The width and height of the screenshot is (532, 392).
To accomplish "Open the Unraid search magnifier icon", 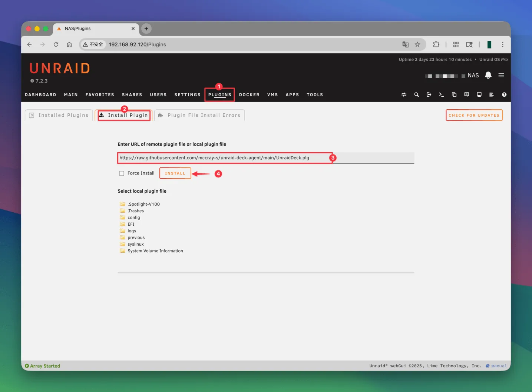I will coord(417,95).
